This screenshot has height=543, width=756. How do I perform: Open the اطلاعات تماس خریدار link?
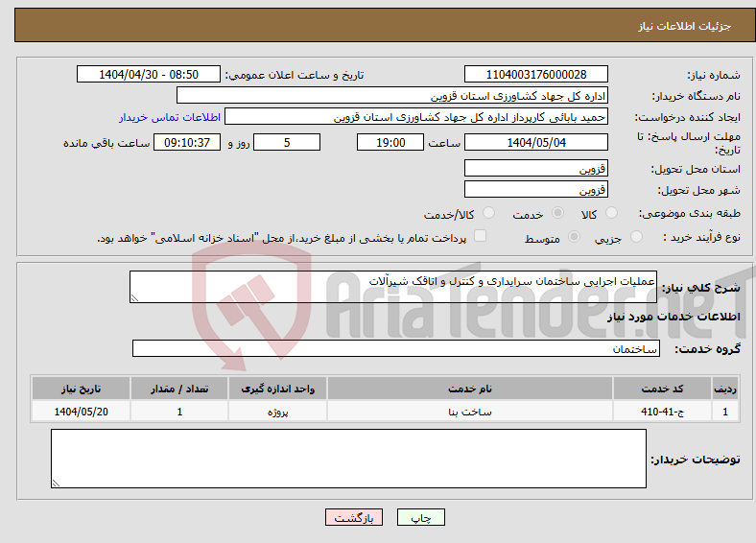point(170,117)
